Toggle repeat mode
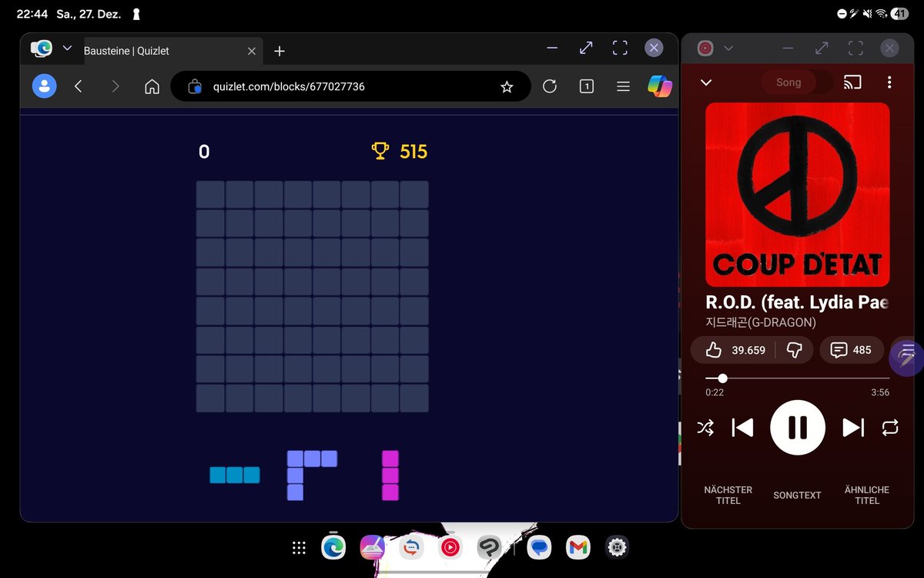 click(x=890, y=428)
